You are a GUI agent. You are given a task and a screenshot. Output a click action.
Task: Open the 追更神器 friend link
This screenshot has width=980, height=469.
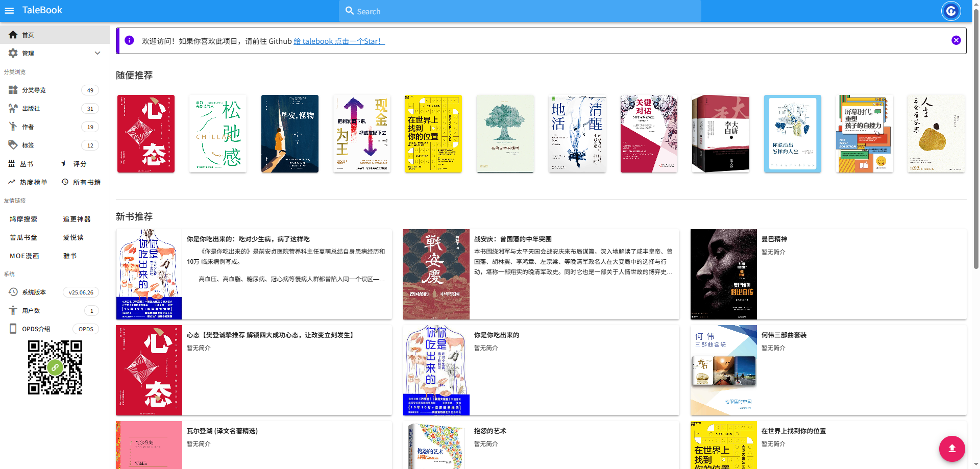point(77,219)
